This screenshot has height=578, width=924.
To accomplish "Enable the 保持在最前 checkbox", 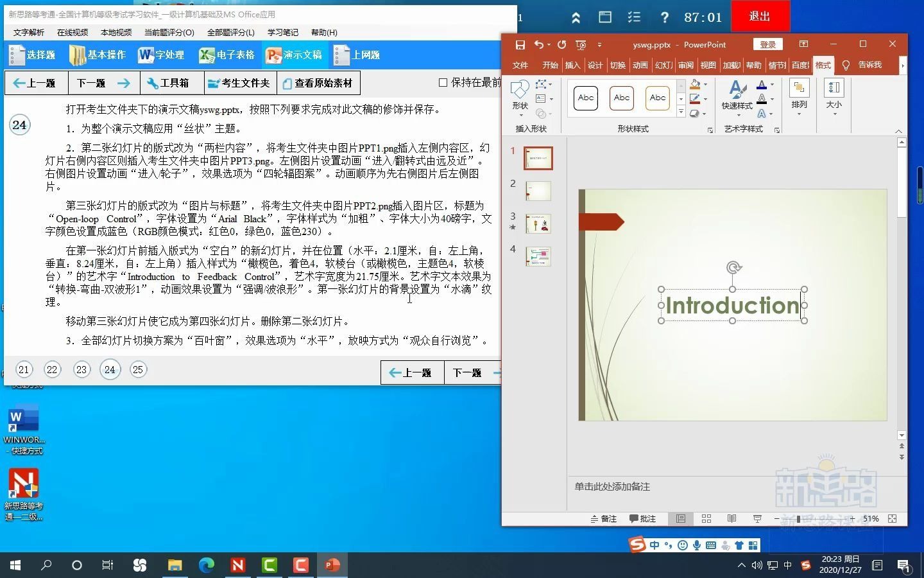I will tap(442, 82).
